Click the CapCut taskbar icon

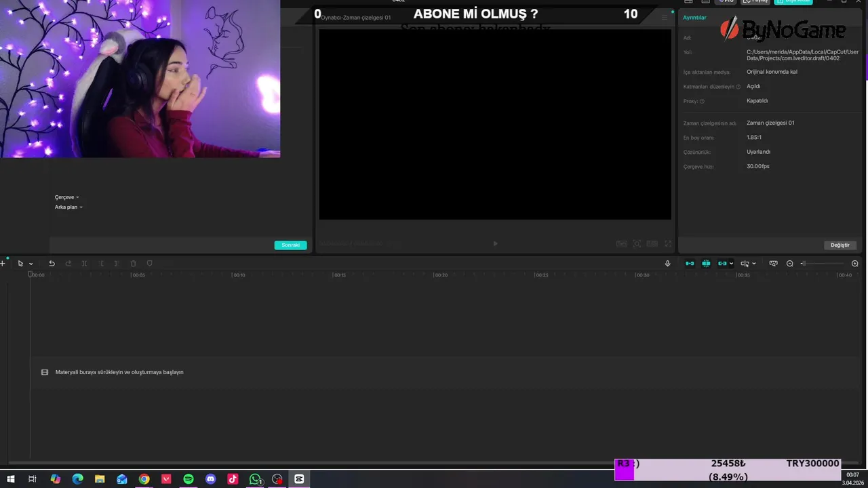click(299, 479)
